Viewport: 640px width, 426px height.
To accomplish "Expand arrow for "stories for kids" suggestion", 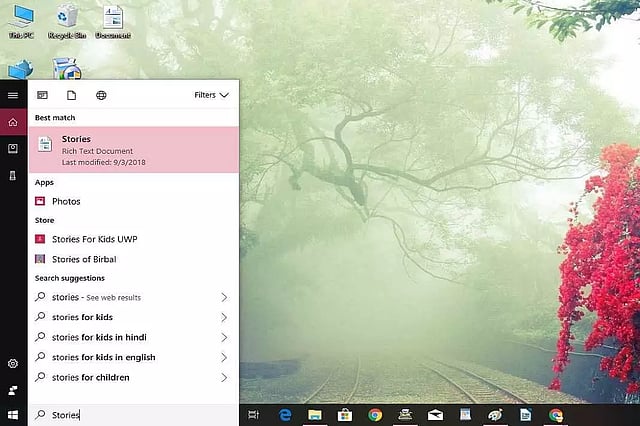I will 224,317.
